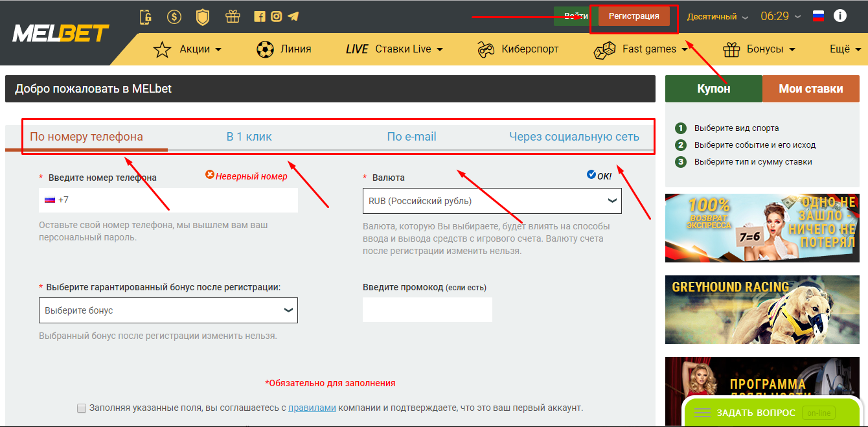Click the dollar coin payments icon
The width and height of the screenshot is (868, 427).
coord(174,17)
